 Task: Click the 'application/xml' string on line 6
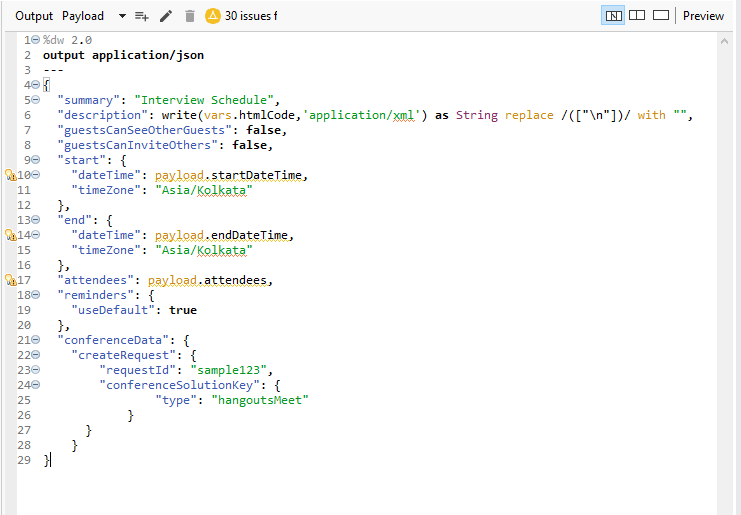[364, 115]
